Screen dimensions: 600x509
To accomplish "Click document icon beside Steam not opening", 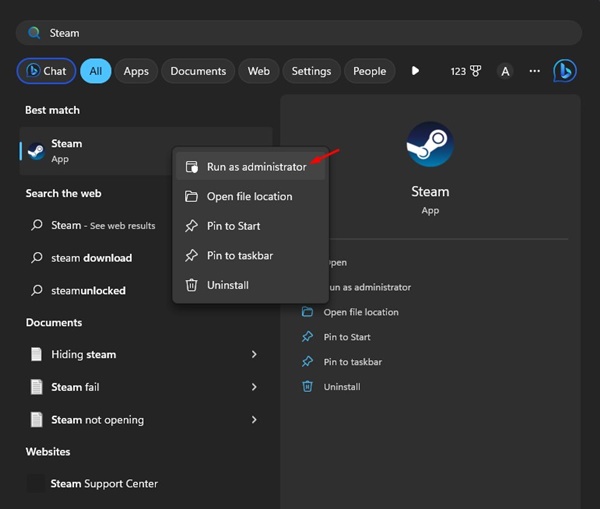I will (x=36, y=419).
